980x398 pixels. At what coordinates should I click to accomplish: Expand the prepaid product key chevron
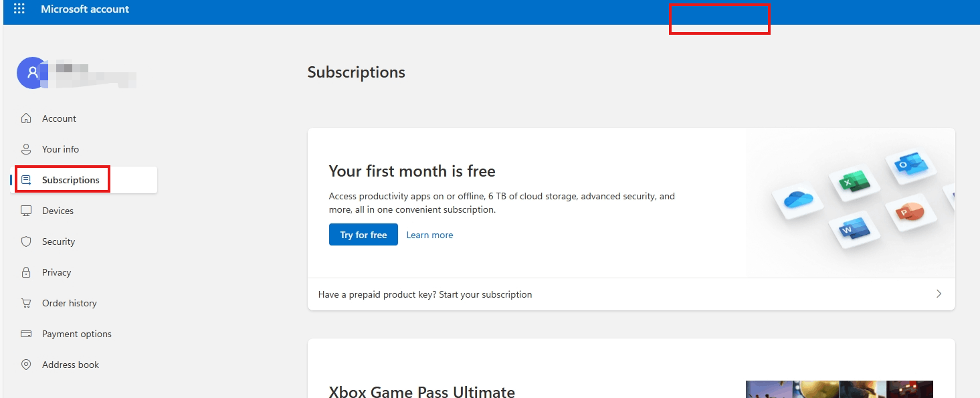coord(939,294)
